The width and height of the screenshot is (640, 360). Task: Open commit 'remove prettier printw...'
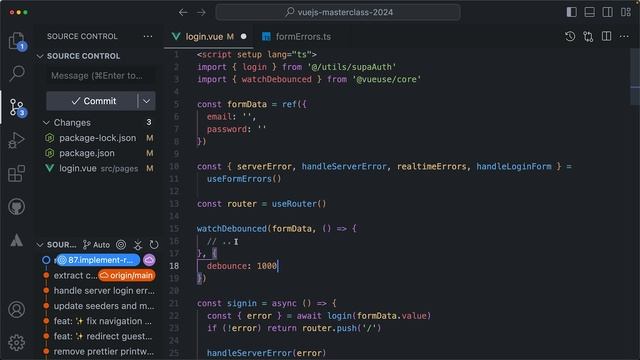(104, 351)
